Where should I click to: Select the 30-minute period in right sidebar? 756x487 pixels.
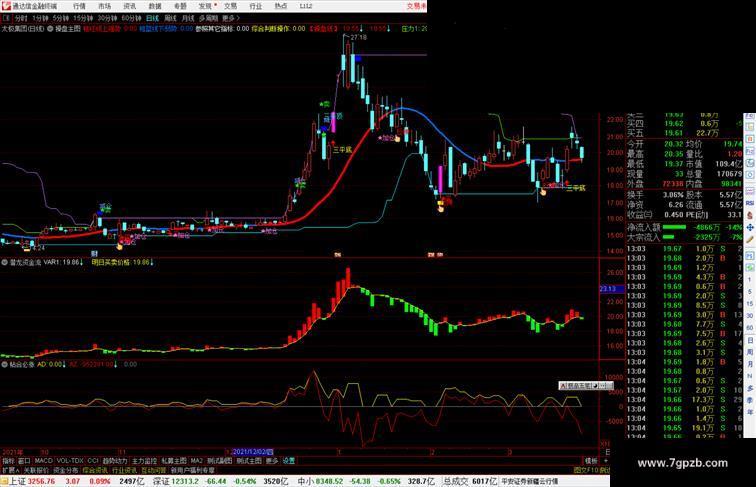pyautogui.click(x=750, y=315)
